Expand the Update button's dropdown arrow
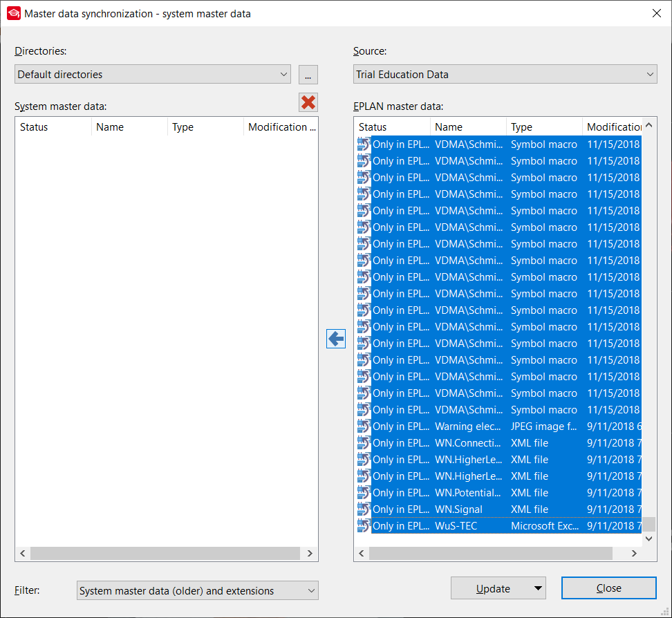The width and height of the screenshot is (672, 618). coord(539,588)
